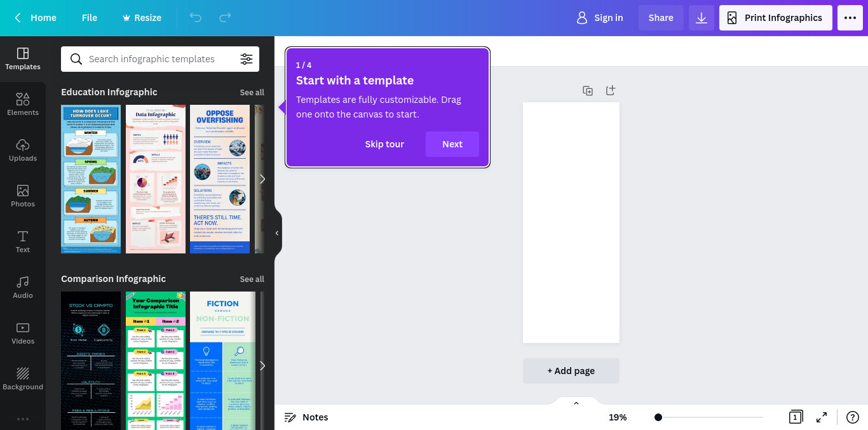Screen dimensions: 868x430
Task: Click Next in the tour popup
Action: click(x=452, y=144)
